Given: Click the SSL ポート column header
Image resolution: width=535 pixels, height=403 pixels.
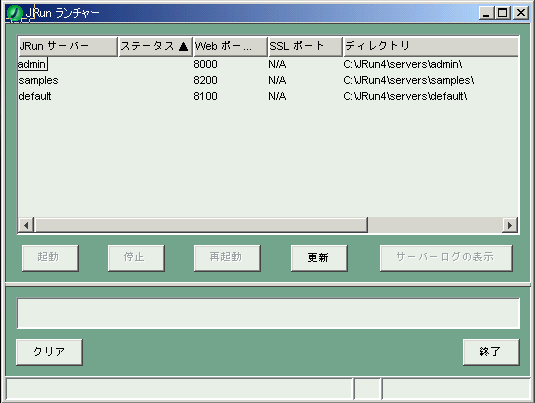Looking at the screenshot, I should 305,46.
